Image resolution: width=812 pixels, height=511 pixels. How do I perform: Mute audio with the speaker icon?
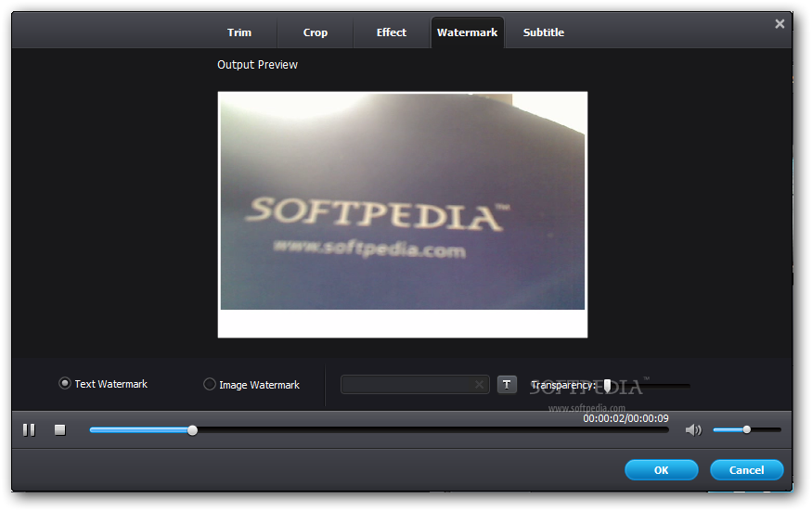coord(693,429)
